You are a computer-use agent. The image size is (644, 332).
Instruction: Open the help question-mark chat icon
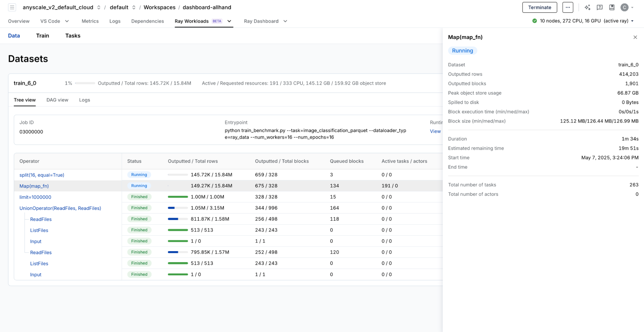[x=599, y=7]
